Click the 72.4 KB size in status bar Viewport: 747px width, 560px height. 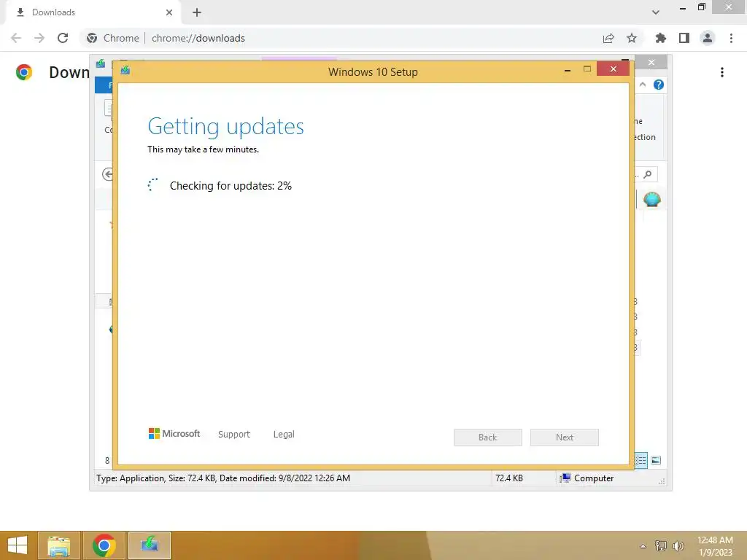click(508, 478)
